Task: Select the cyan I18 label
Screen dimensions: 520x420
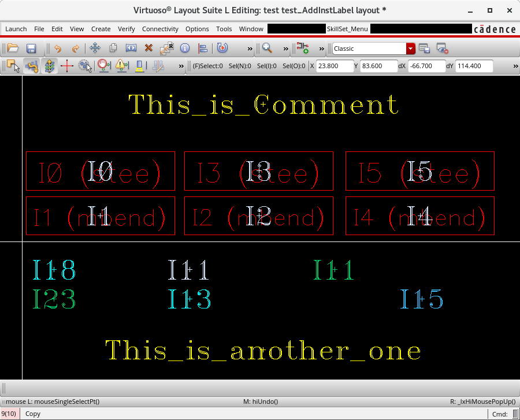Action: coord(54,269)
